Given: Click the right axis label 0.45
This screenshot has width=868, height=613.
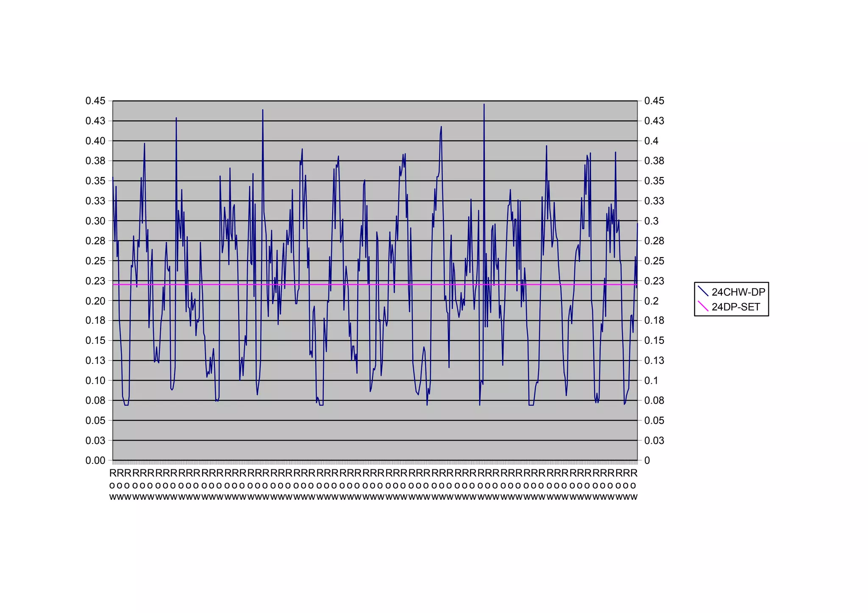Looking at the screenshot, I should pyautogui.click(x=654, y=101).
